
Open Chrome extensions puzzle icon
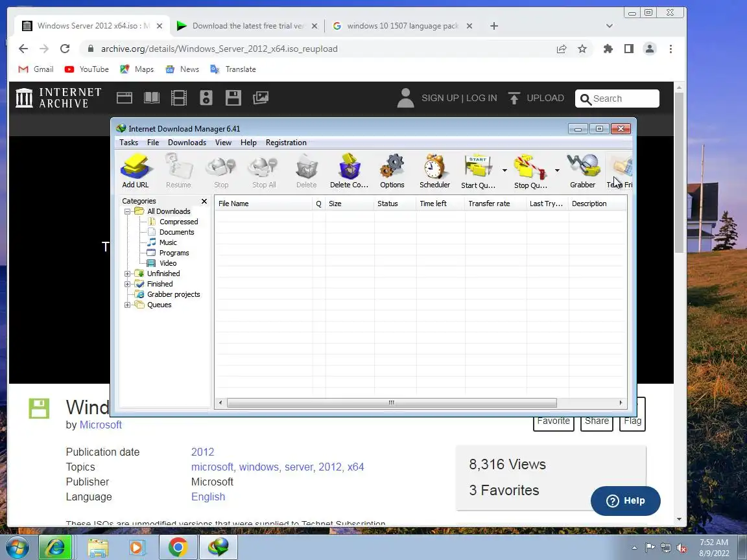point(608,49)
